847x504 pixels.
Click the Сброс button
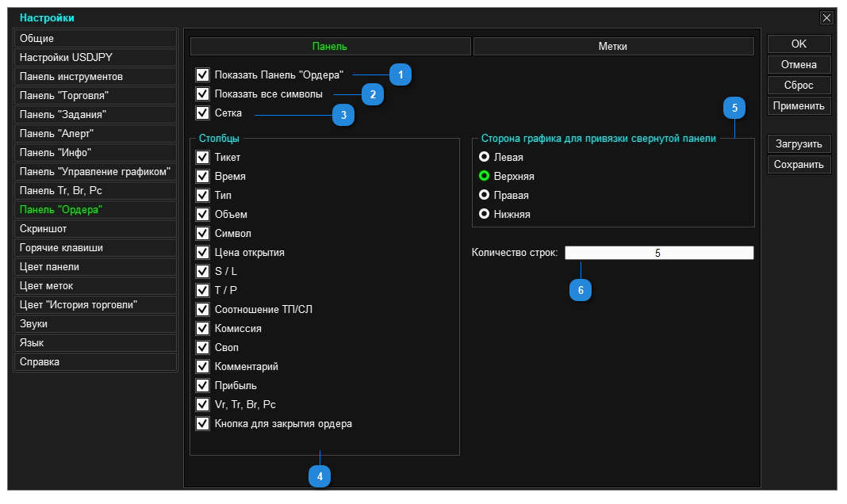point(799,86)
